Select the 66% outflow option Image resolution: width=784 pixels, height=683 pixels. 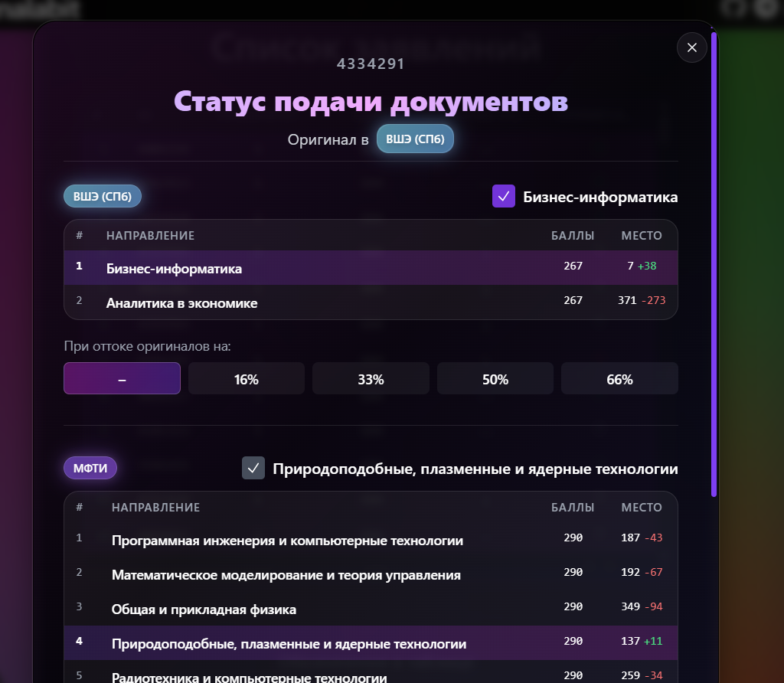[619, 378]
